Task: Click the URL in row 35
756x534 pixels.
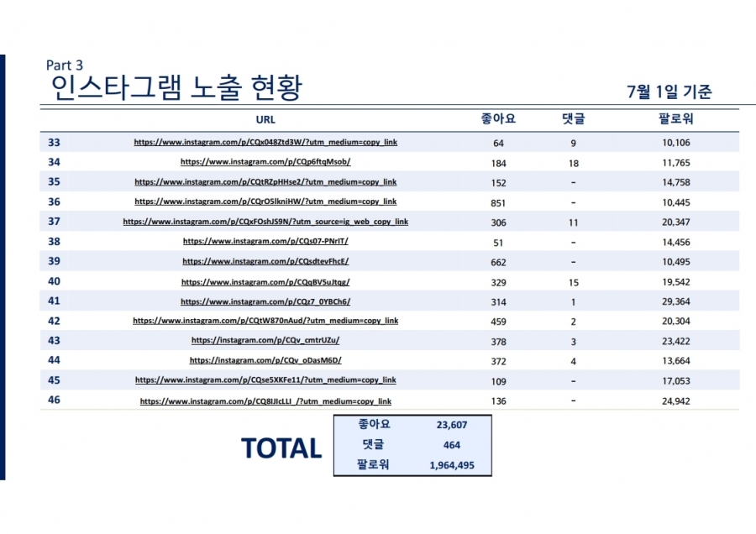Action: coord(265,182)
